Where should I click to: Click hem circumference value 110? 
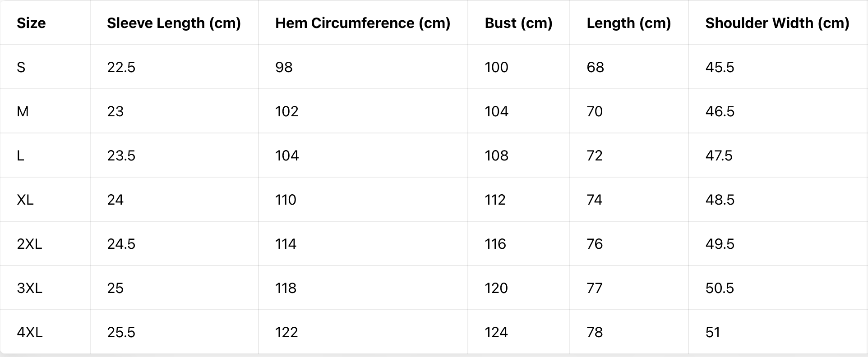pyautogui.click(x=286, y=200)
